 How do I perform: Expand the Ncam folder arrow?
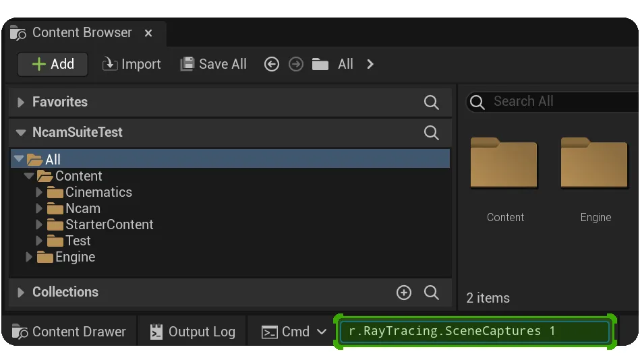[38, 208]
